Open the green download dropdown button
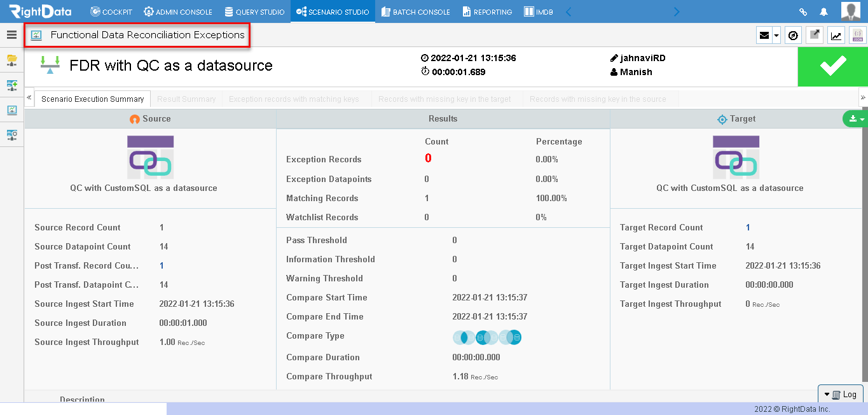 (x=855, y=119)
